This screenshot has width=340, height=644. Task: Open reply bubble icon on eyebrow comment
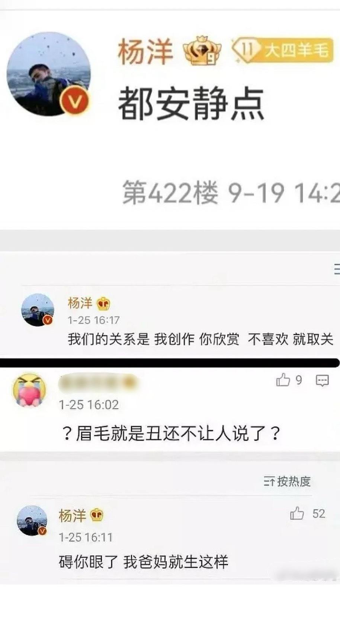[322, 381]
